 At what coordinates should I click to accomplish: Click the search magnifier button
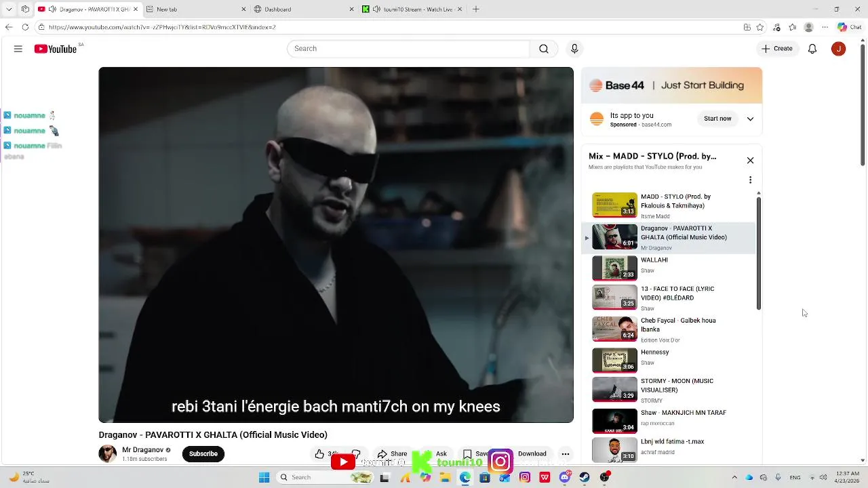544,49
